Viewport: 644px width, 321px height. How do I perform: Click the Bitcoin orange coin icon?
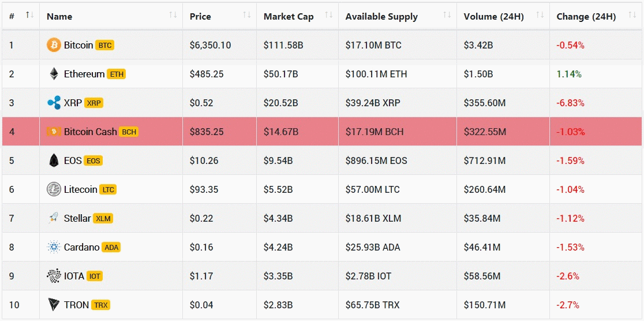54,45
